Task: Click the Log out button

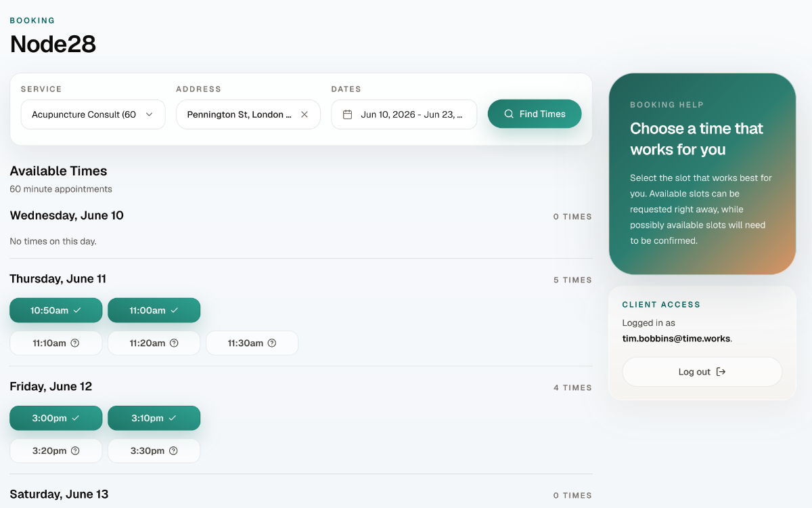Action: [702, 372]
